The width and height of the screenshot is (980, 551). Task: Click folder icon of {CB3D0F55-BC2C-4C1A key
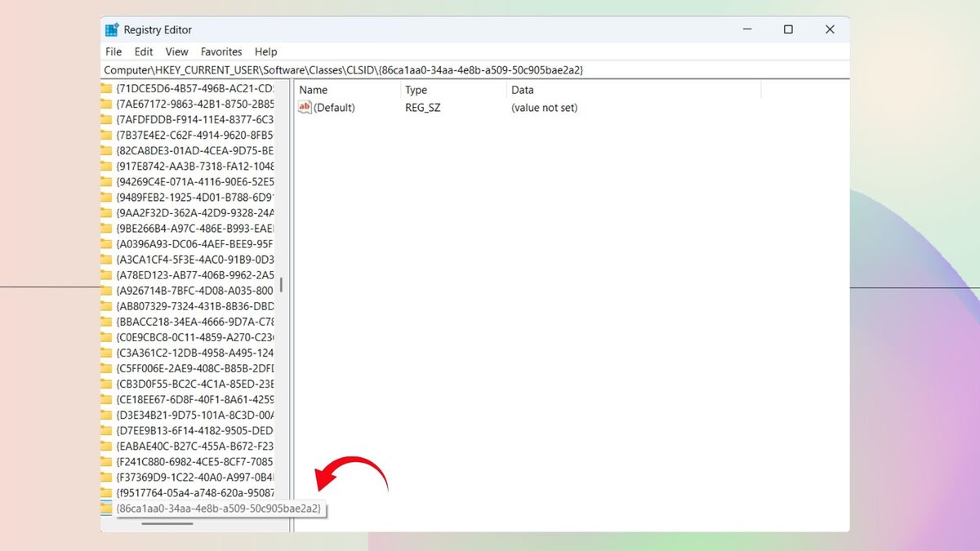106,383
